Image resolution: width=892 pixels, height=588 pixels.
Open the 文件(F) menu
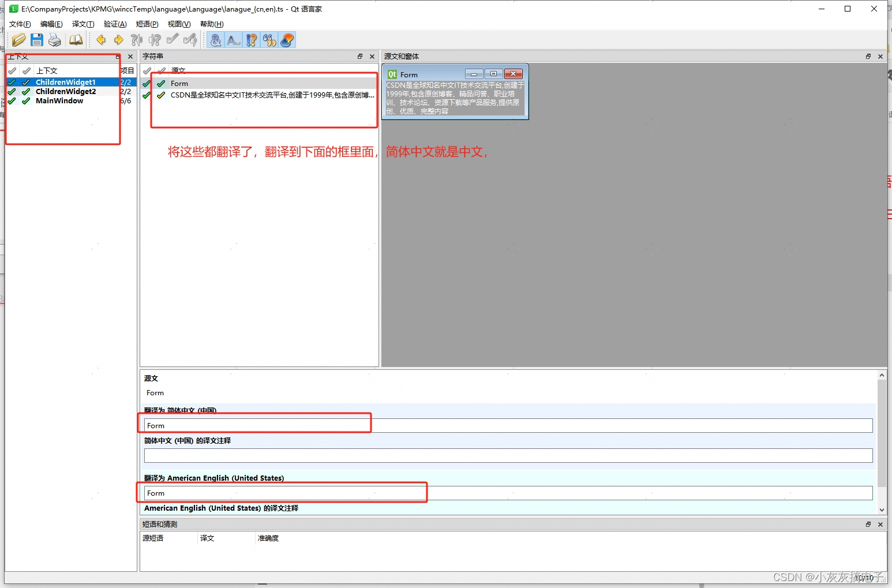[20, 24]
